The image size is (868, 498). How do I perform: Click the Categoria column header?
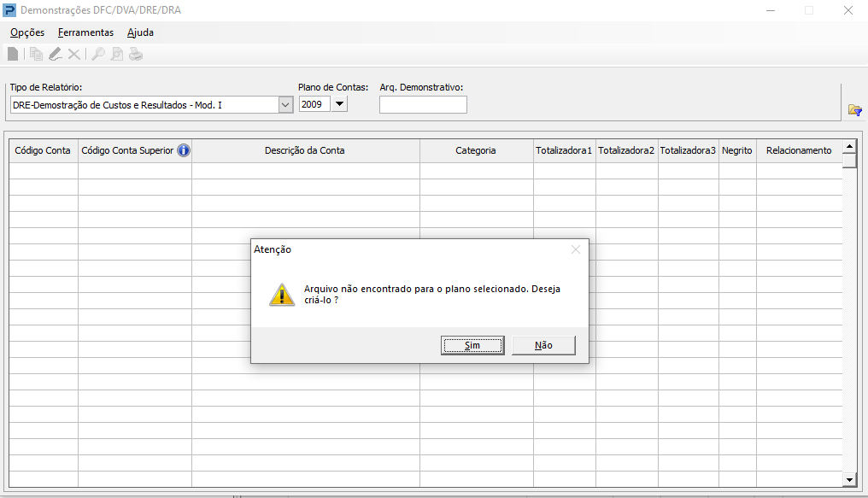(476, 150)
